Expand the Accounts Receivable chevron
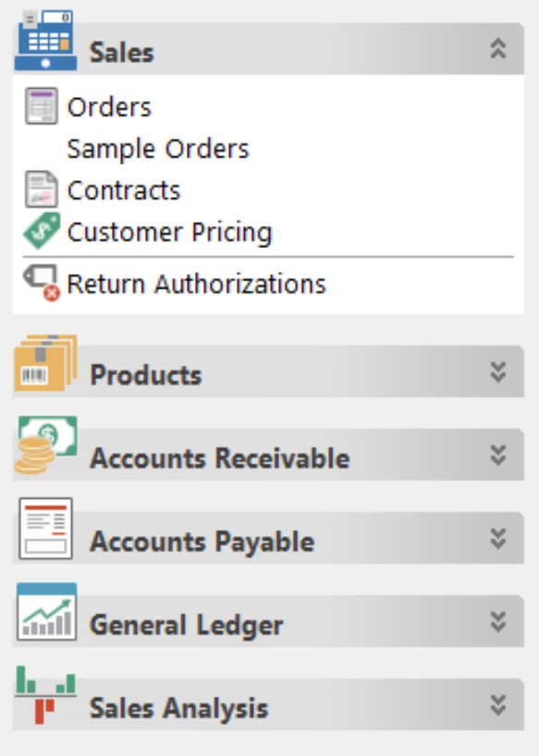The width and height of the screenshot is (539, 756). pos(498,455)
